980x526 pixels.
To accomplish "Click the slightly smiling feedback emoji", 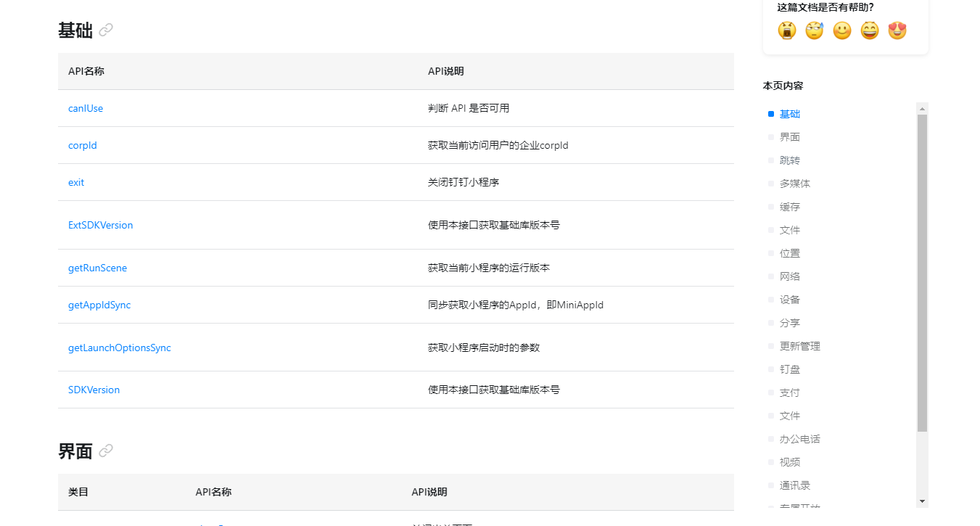I will point(842,30).
